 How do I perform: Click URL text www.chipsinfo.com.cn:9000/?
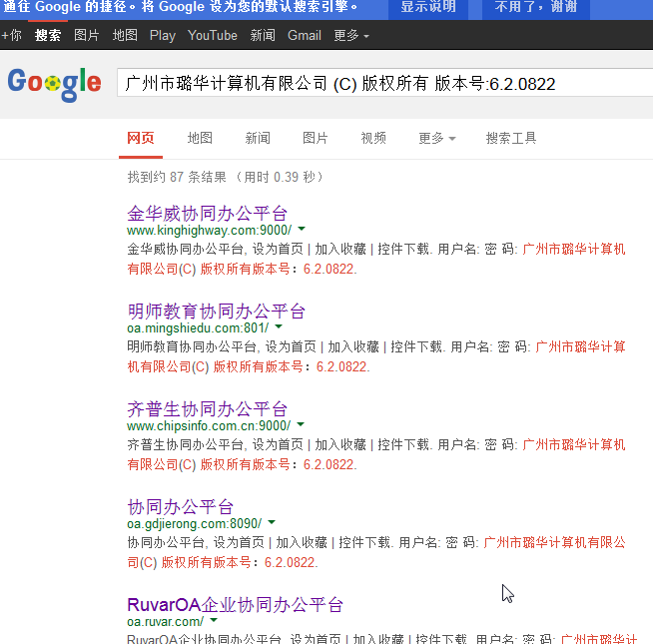209,425
